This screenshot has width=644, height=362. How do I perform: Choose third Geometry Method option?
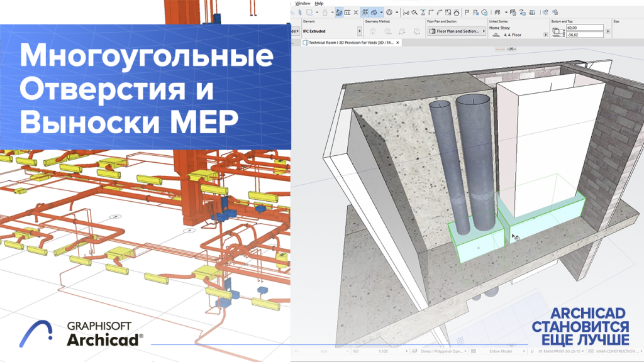click(402, 31)
